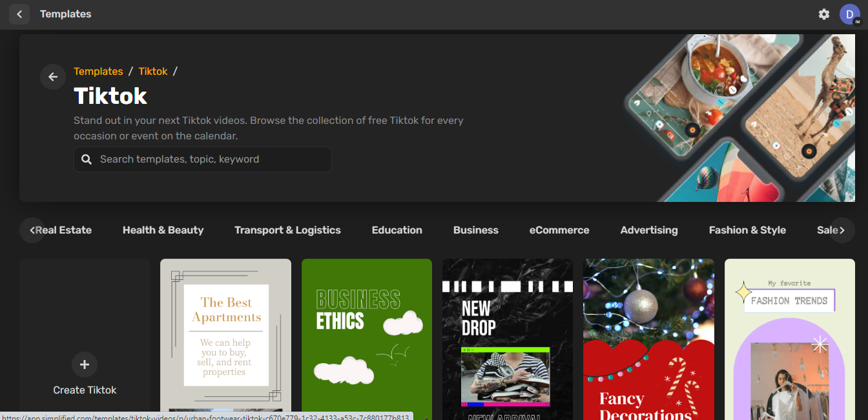
Task: Select the Health & Beauty category
Action: tap(163, 230)
